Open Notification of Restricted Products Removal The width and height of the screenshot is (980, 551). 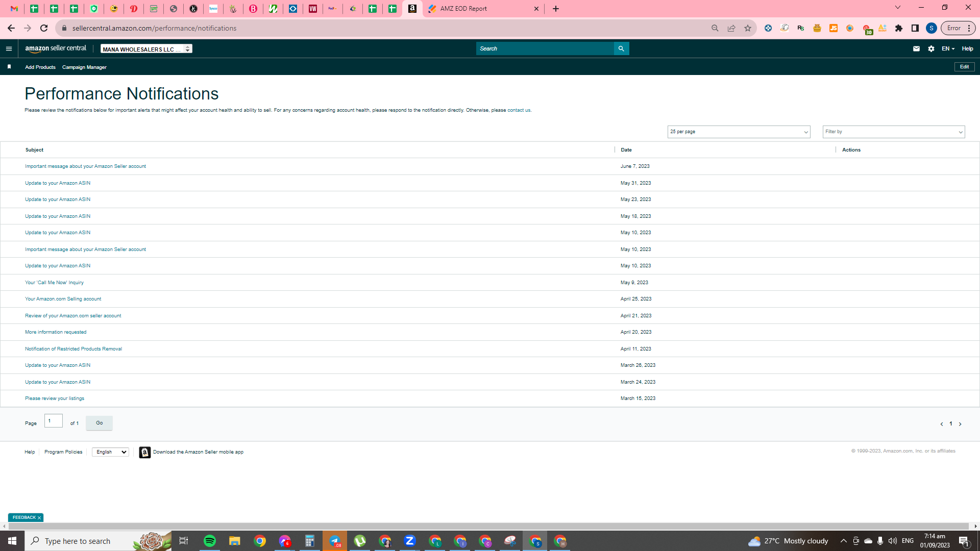73,349
